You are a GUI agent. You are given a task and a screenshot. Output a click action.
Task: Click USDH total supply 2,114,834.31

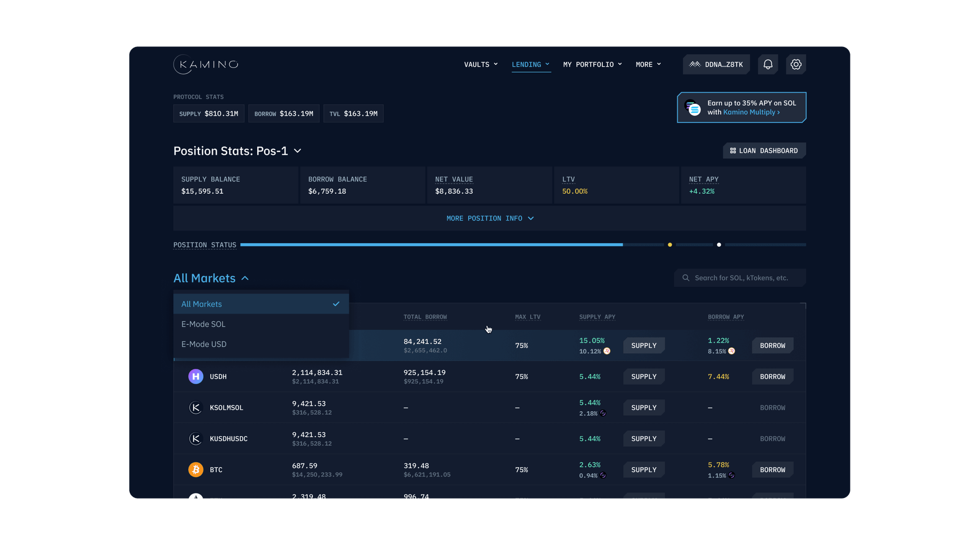click(x=317, y=372)
